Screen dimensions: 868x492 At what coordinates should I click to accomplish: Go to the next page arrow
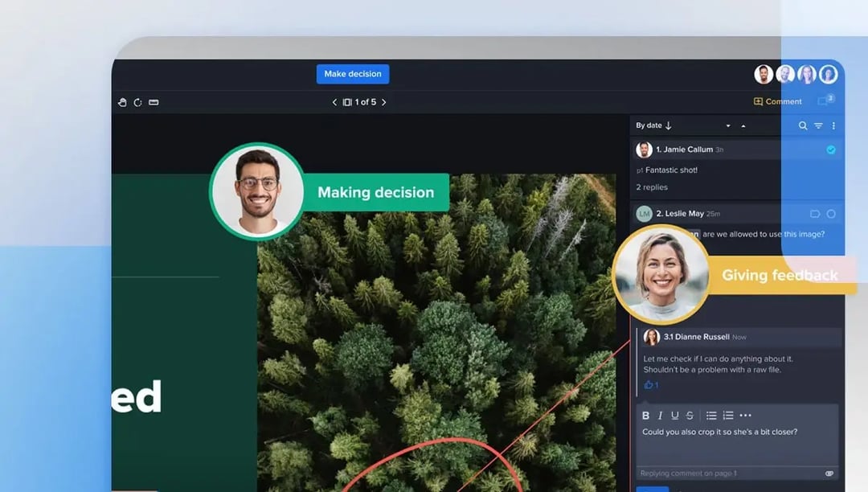pos(384,102)
